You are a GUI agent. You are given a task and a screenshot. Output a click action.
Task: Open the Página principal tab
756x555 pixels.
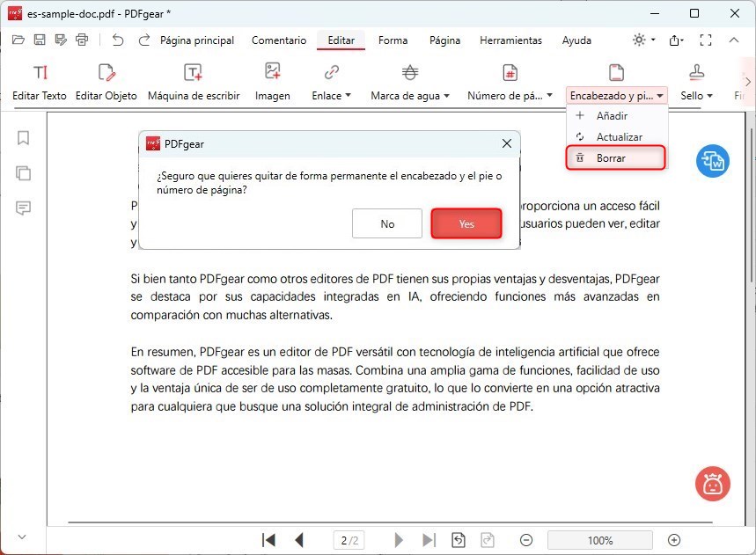(197, 40)
